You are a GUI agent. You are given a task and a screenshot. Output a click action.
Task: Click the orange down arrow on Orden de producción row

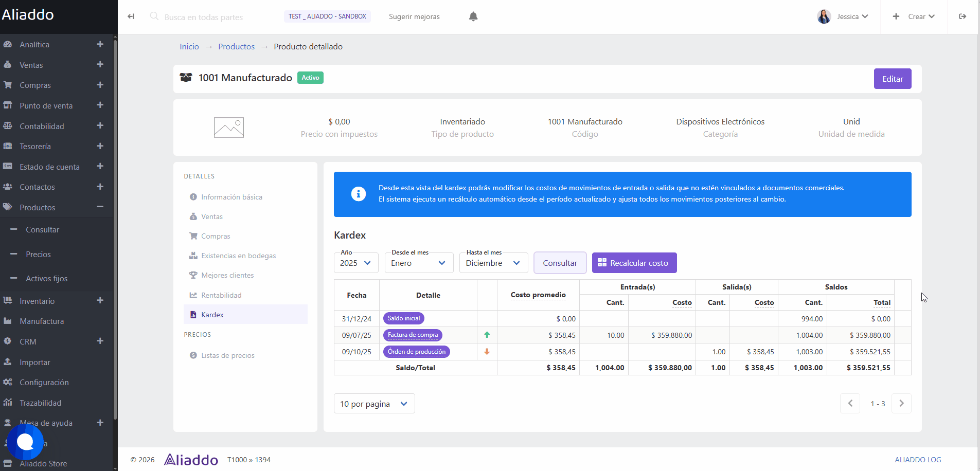click(487, 352)
